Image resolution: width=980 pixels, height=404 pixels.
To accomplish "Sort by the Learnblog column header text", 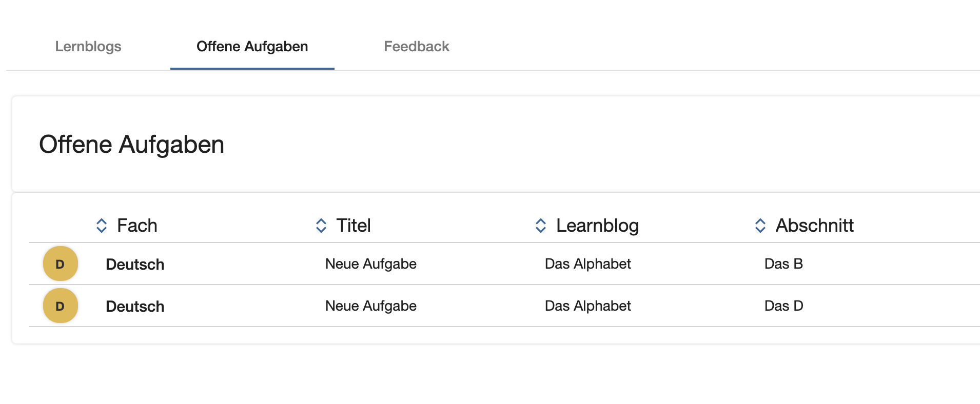I will (598, 226).
